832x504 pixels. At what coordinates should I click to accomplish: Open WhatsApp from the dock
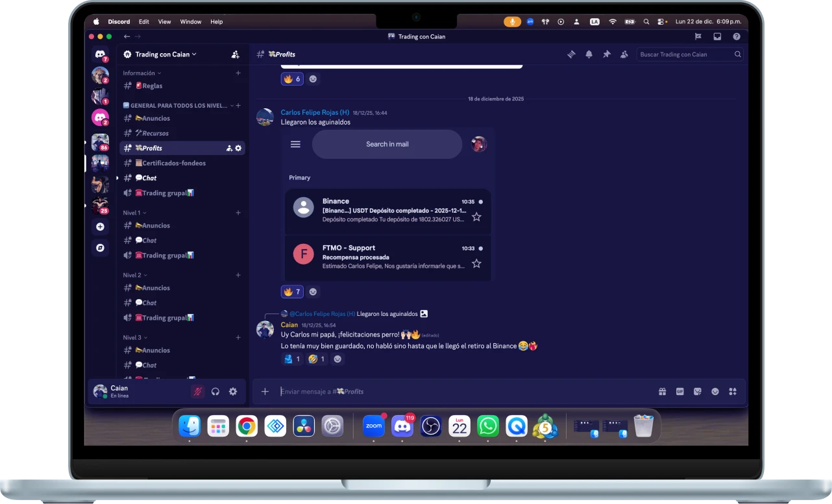pos(488,426)
